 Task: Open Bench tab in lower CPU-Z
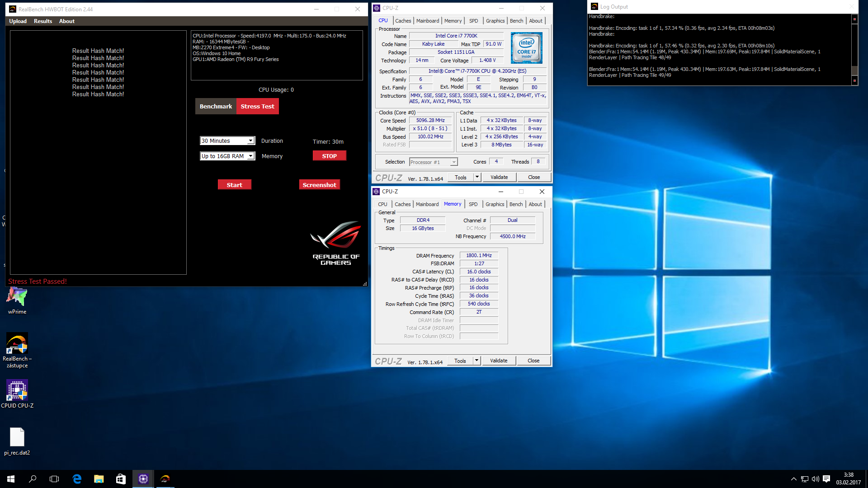[x=516, y=204]
